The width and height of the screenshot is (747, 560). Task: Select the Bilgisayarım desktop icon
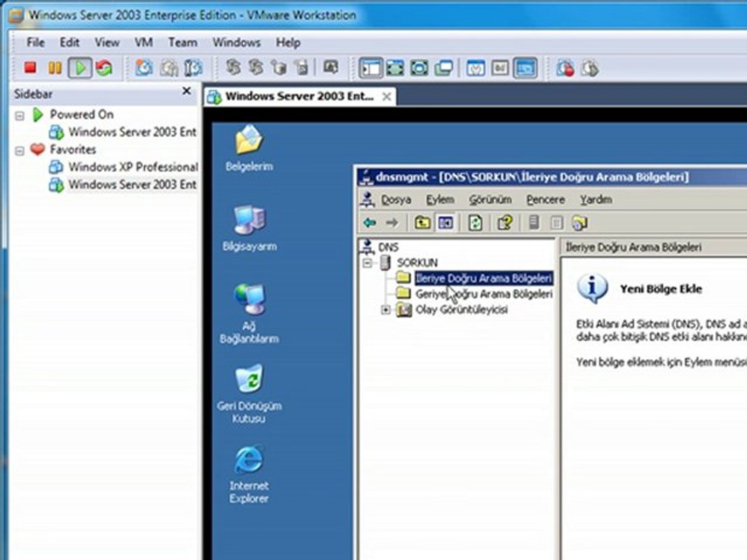pos(249,228)
